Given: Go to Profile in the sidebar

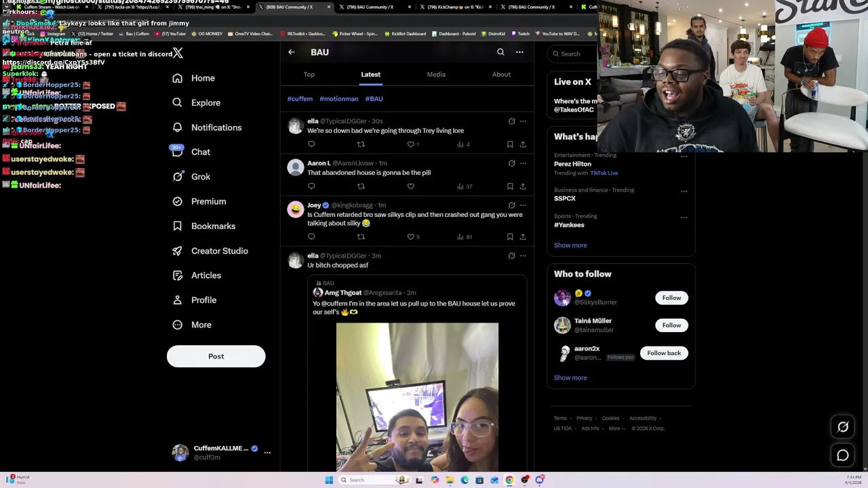Looking at the screenshot, I should 194,300.
